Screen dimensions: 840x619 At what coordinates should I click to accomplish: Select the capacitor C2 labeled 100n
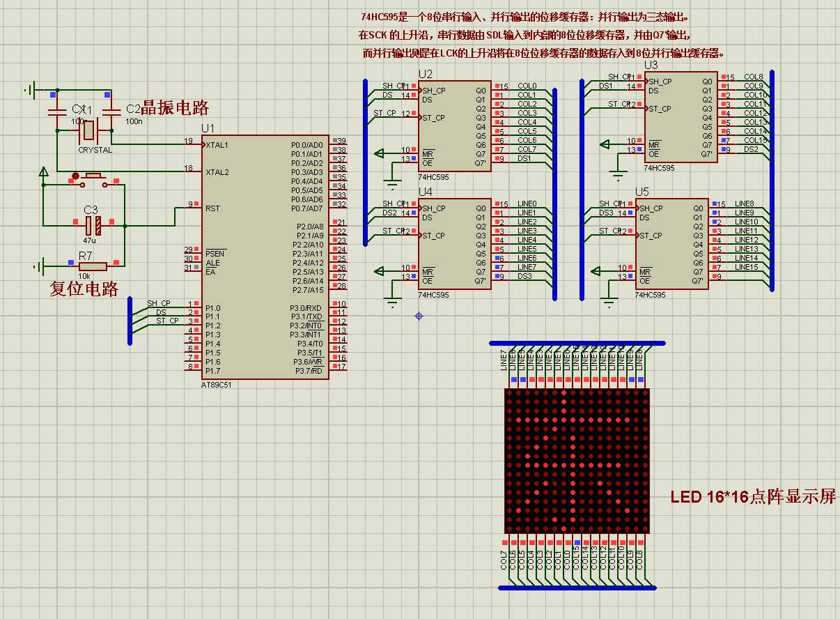111,112
